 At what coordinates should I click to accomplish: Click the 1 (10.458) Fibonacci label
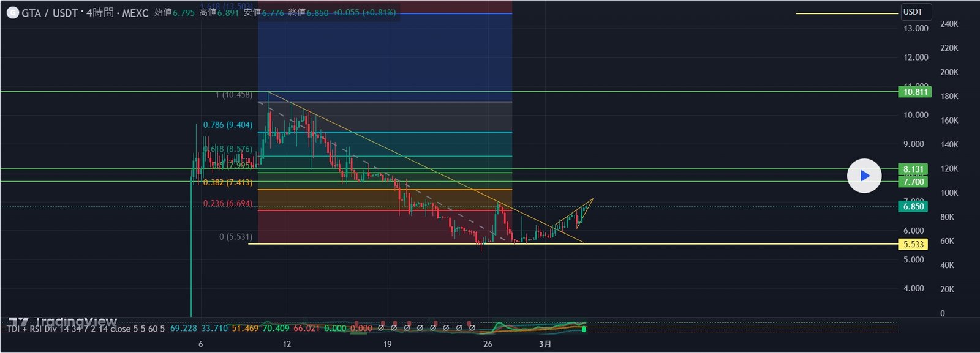click(x=233, y=95)
